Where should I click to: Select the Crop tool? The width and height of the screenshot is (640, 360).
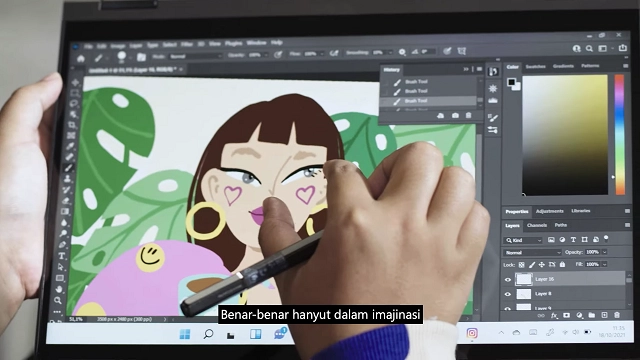[x=73, y=125]
